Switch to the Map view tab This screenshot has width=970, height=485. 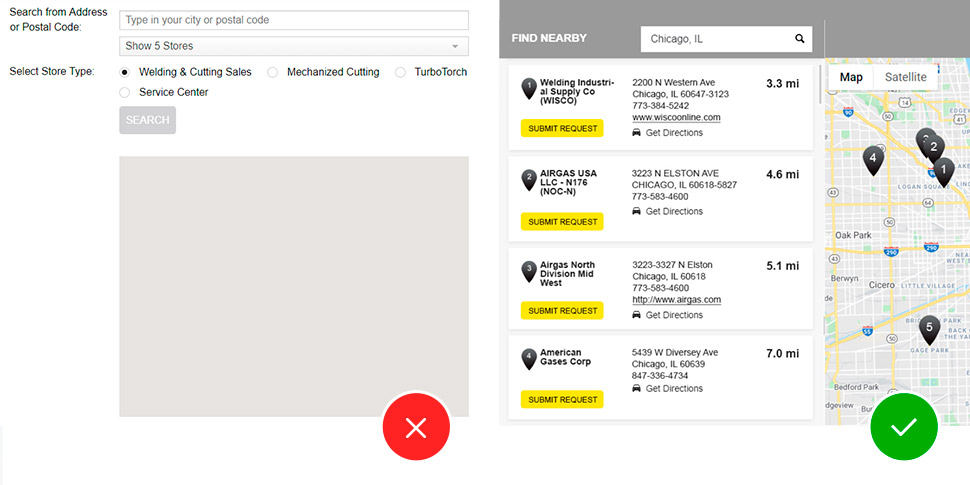[851, 77]
